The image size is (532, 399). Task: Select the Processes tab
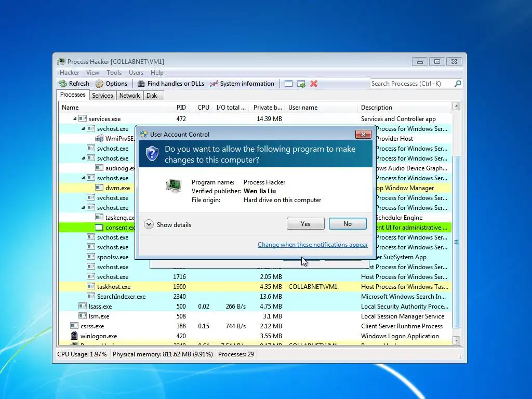point(73,95)
